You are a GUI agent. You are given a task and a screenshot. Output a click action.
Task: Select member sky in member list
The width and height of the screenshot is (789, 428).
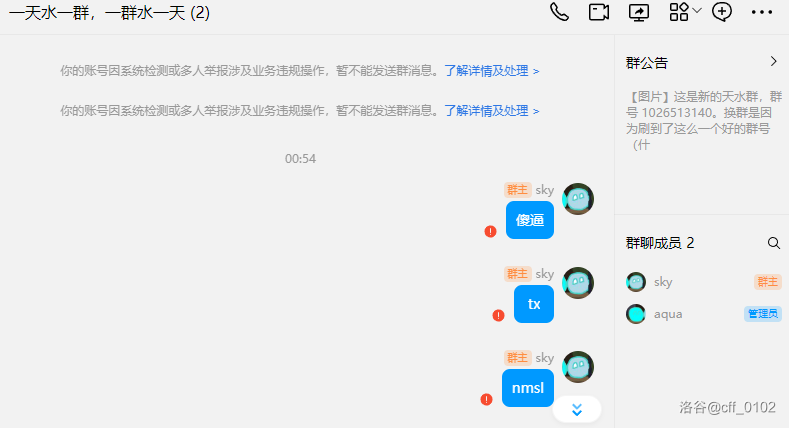point(703,282)
